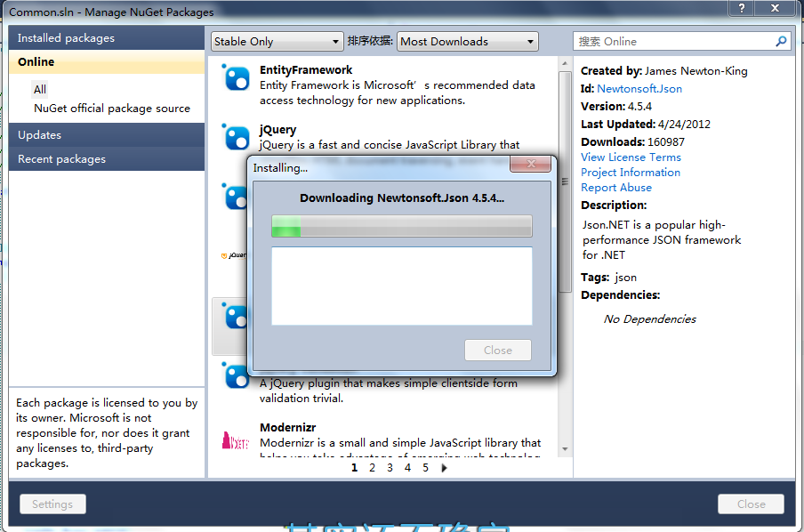
Task: Click the Newtonsoft.Json Id link
Action: point(639,89)
